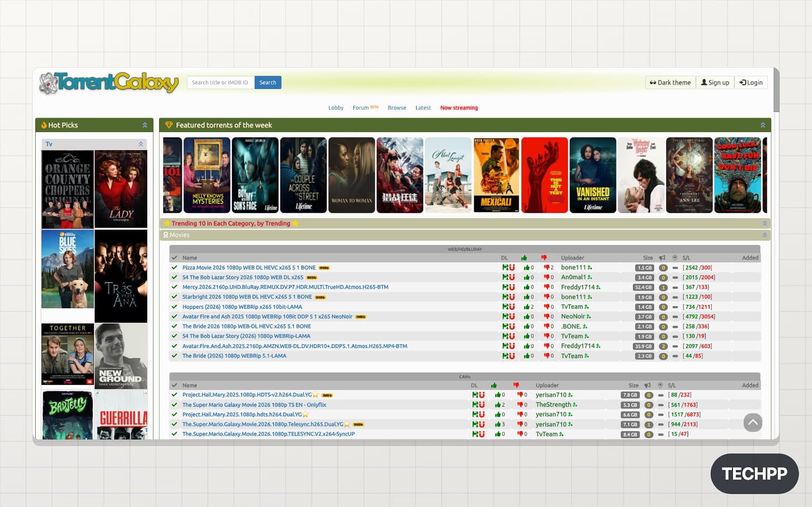
Task: Click the comments count badge on the 52.4 GB row
Action: [x=663, y=288]
